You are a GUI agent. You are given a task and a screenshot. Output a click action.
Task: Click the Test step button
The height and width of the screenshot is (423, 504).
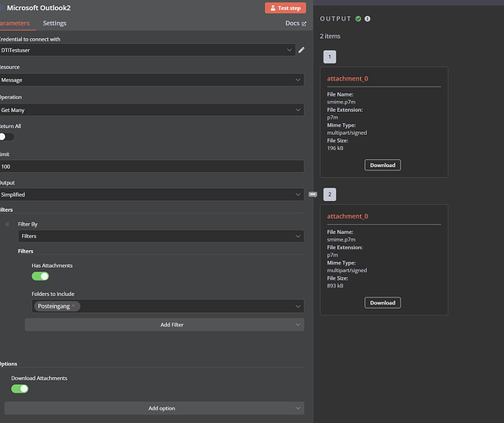(285, 8)
